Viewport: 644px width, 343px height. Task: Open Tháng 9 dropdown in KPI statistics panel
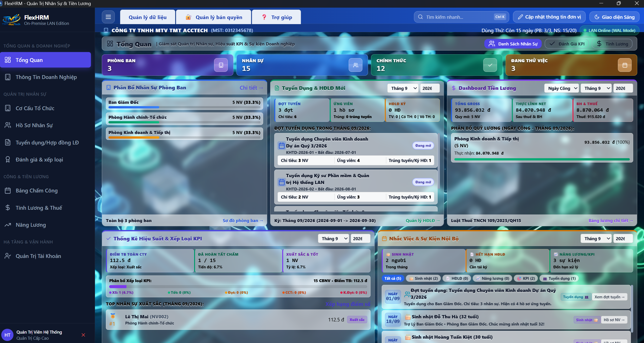pyautogui.click(x=334, y=239)
